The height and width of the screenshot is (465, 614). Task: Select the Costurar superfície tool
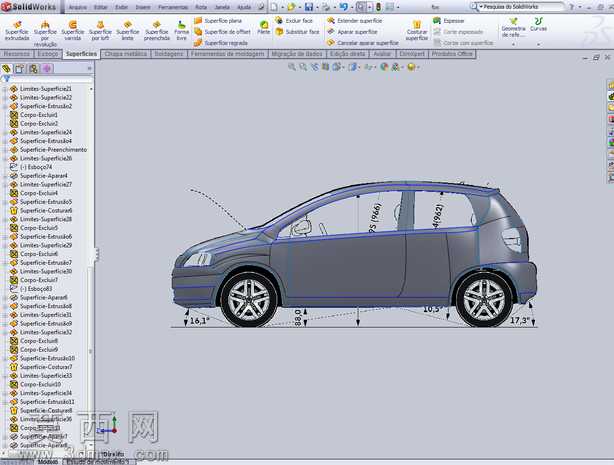417,31
